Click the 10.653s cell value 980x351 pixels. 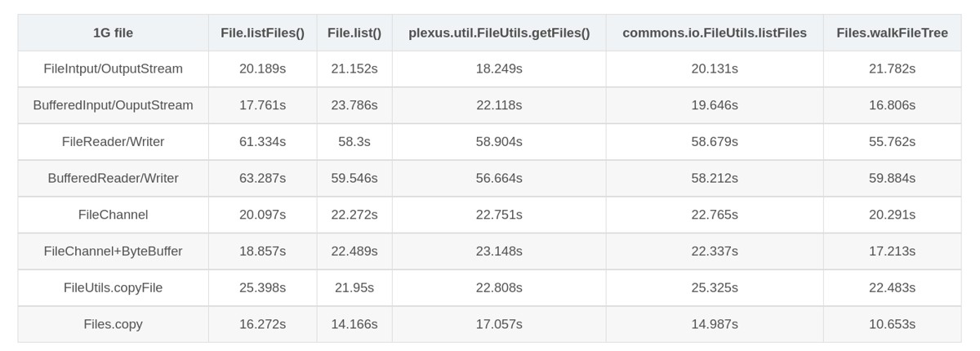(892, 324)
